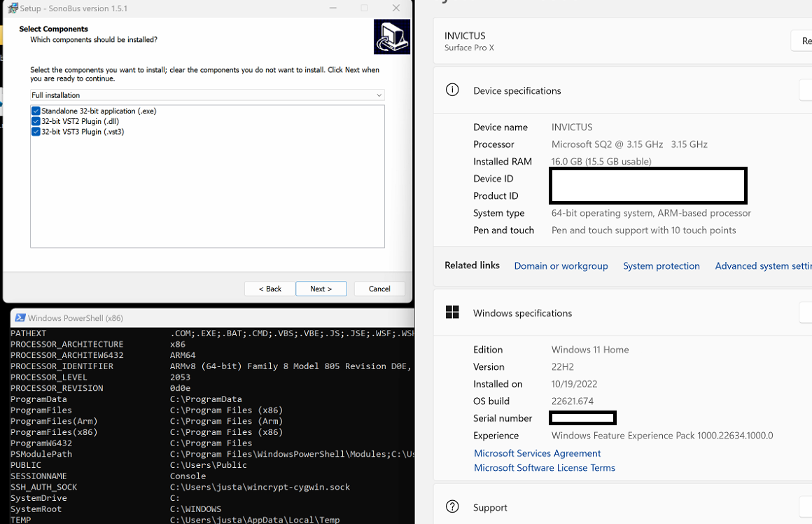Click the Device name INVICTUS value
The image size is (812, 524).
pyautogui.click(x=572, y=127)
